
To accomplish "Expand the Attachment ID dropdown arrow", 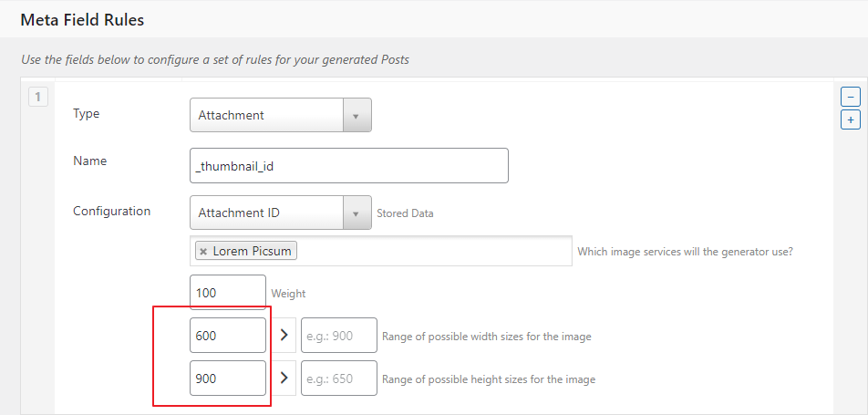I will [x=356, y=213].
